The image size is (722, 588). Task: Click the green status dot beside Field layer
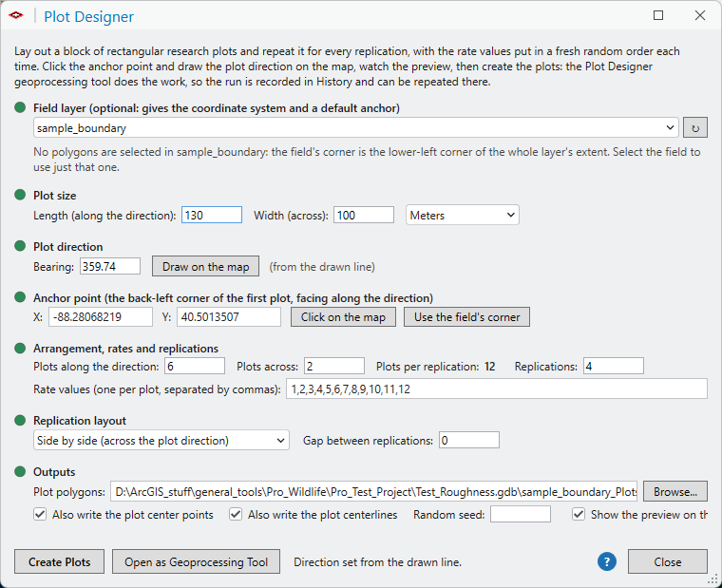pos(20,107)
